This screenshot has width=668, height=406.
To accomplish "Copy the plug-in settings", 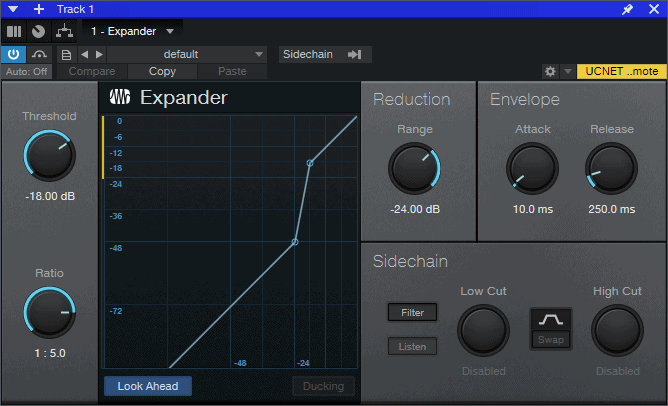I will (x=162, y=71).
